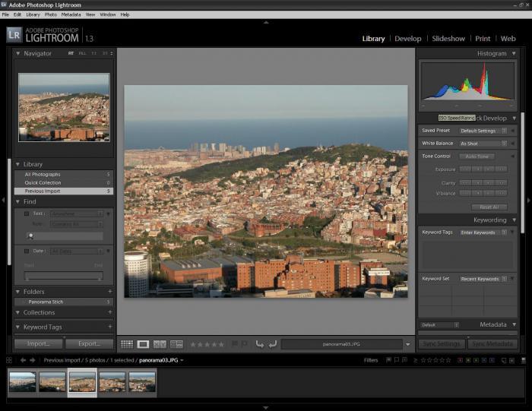The image size is (532, 411).
Task: Select first filmstrip thumbnail
Action: 22,382
